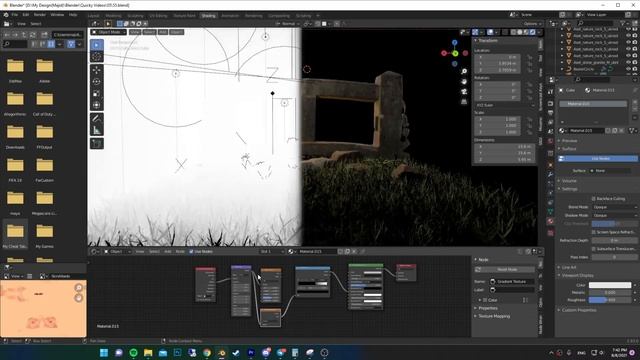
Task: Click the viewport zoom magnifier icon
Action: pos(464,71)
